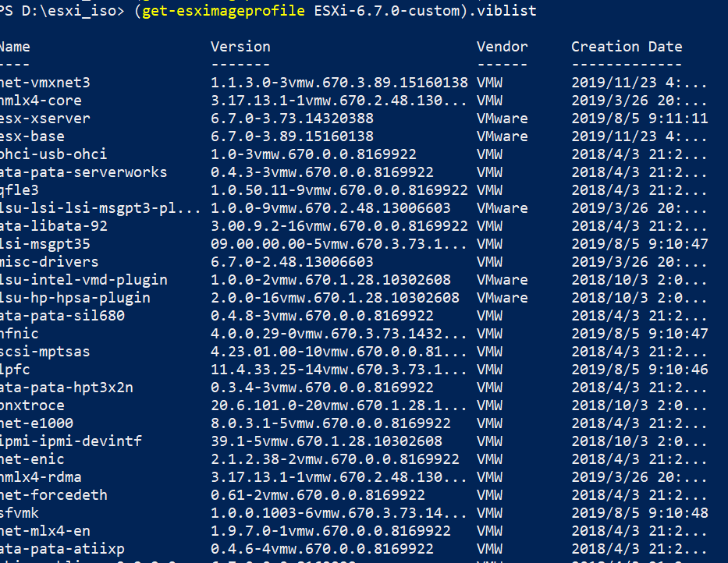
Task: Click the esx-xserver entry name
Action: click(x=44, y=119)
